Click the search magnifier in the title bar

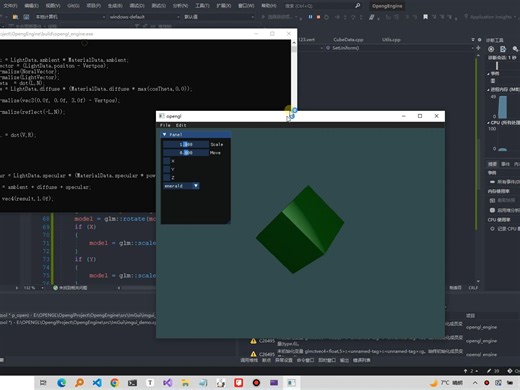(x=358, y=6)
